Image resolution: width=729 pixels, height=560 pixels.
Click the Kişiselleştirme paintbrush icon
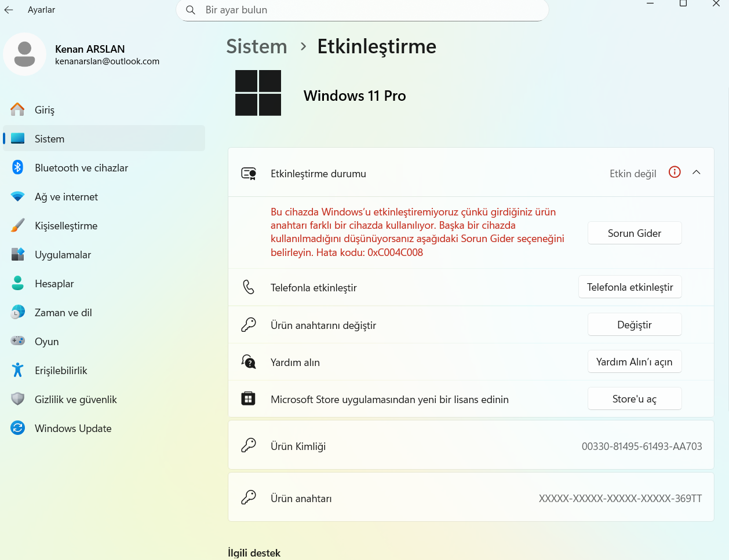tap(18, 225)
